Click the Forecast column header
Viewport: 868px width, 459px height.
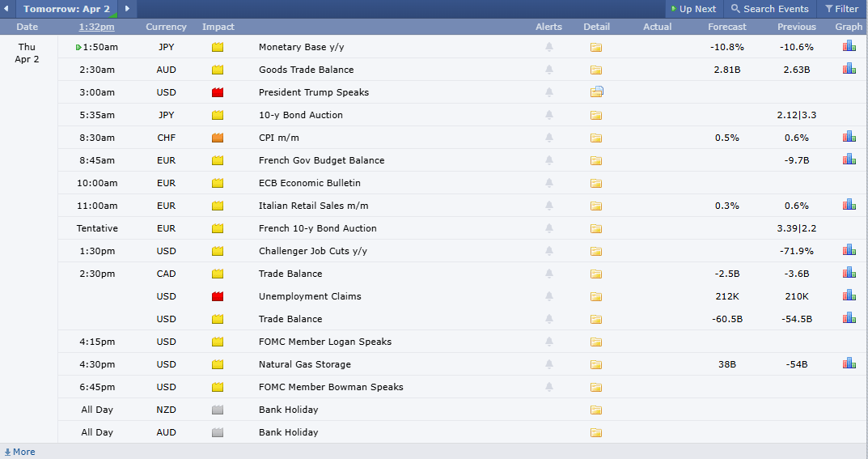(727, 27)
